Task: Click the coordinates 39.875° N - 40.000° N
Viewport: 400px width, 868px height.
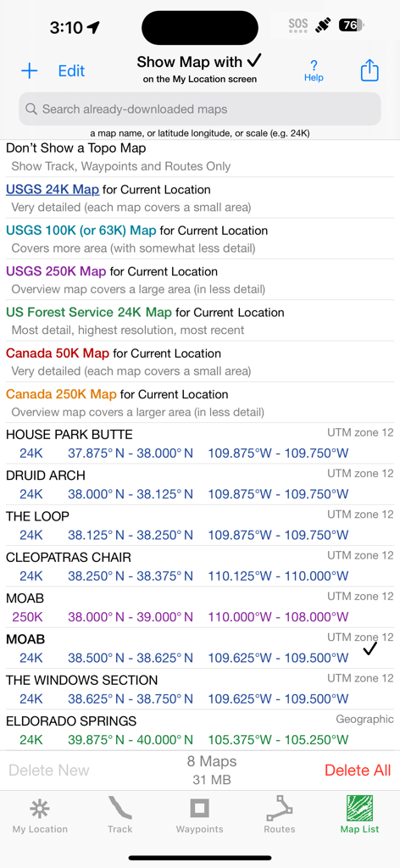Action: point(131,740)
